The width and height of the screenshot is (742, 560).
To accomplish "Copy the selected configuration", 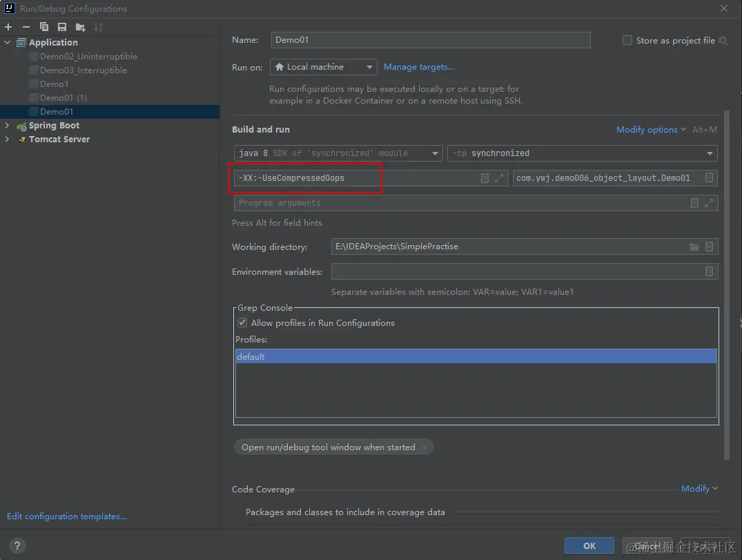I will (44, 27).
